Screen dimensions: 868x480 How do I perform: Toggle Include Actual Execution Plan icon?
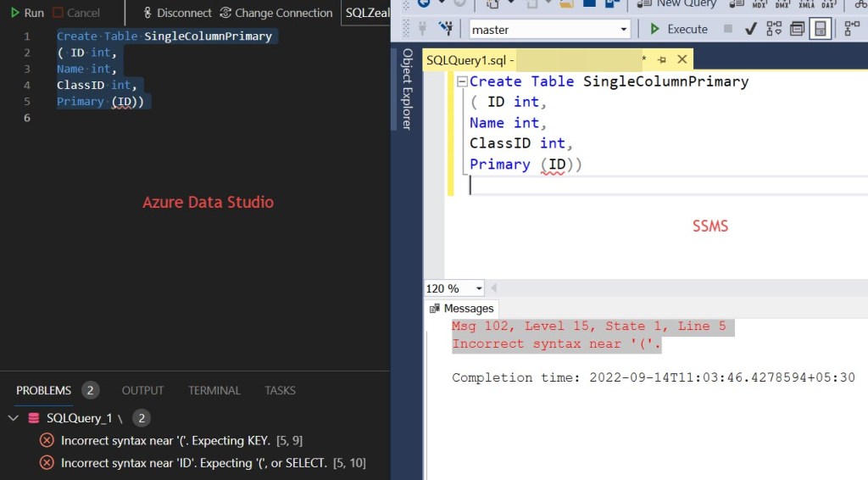click(851, 30)
